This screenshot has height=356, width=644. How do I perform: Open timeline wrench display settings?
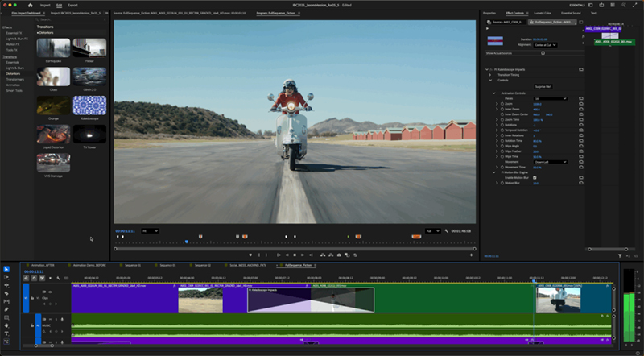(58, 278)
